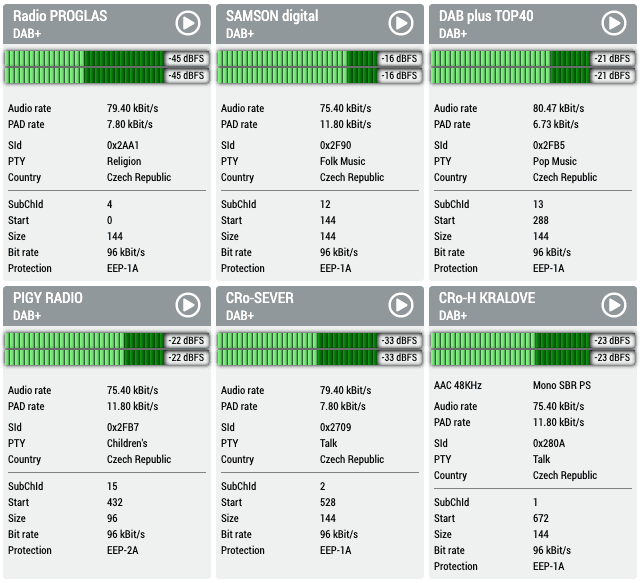Start playback of SAMSON digital
This screenshot has width=641, height=583.
coord(401,23)
